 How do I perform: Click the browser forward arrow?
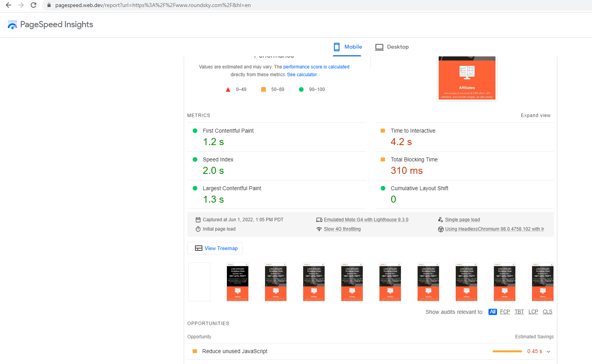[x=21, y=5]
